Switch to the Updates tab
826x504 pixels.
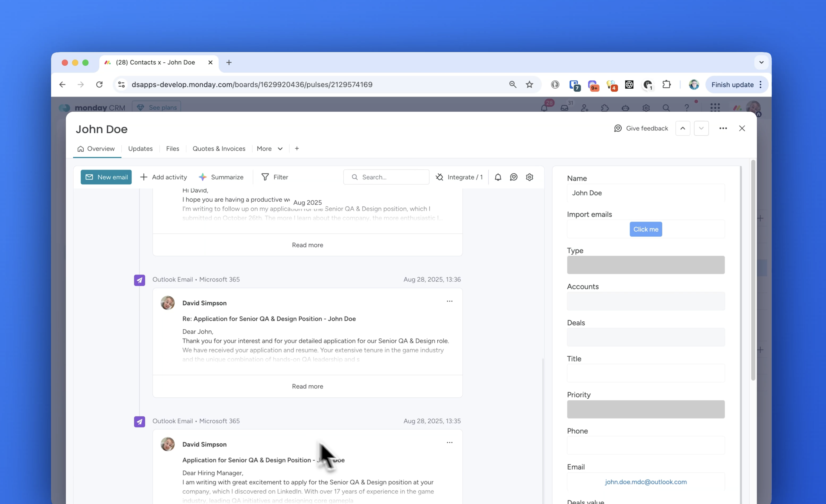140,148
